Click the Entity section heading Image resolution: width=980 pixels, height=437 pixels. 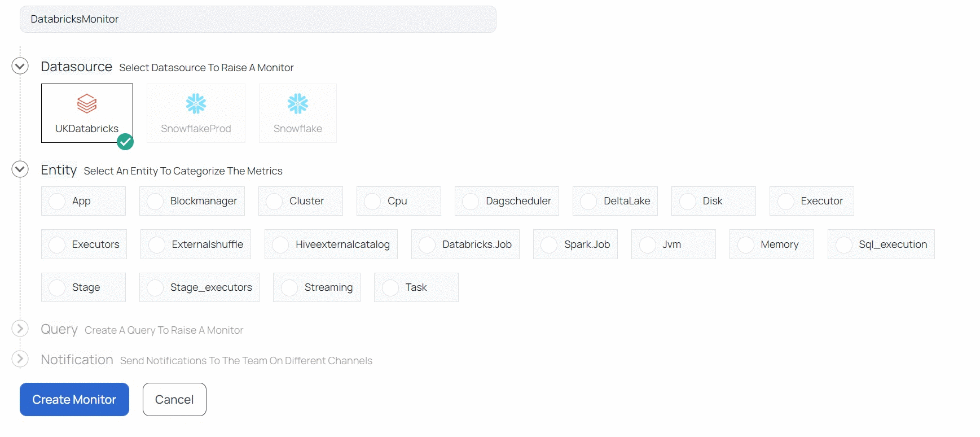click(59, 170)
